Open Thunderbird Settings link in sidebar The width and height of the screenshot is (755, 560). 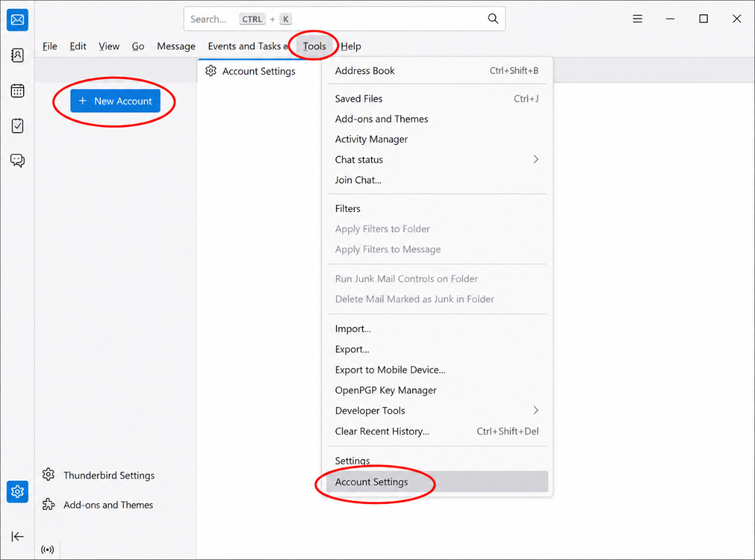point(109,475)
